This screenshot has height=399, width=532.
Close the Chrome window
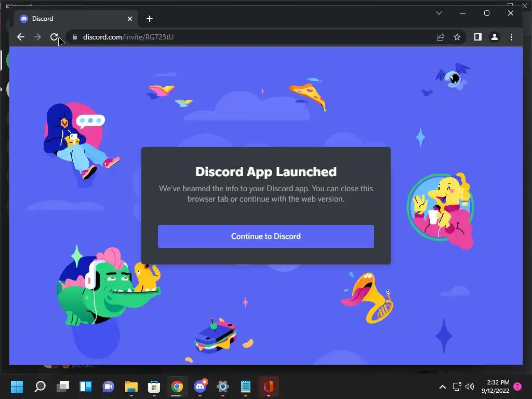510,13
